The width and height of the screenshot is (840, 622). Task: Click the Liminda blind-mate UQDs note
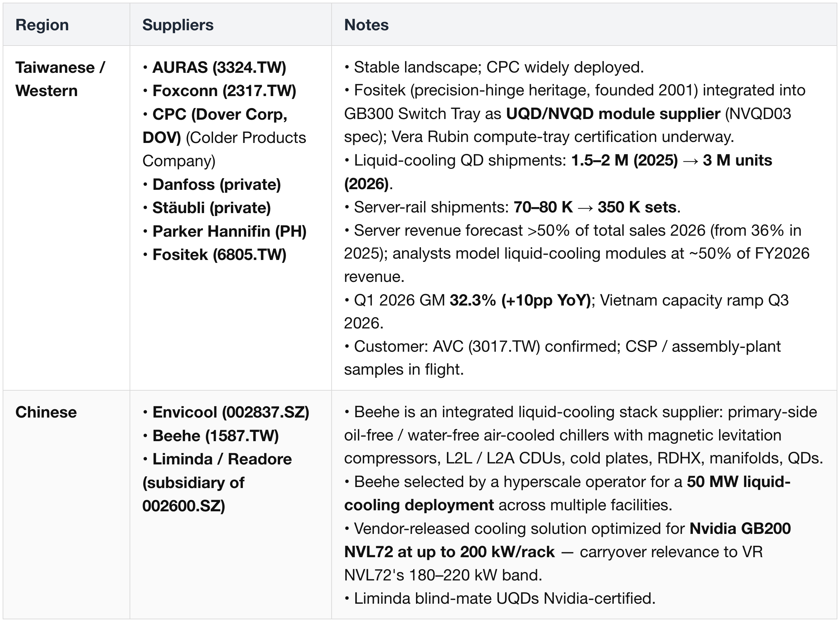500,598
